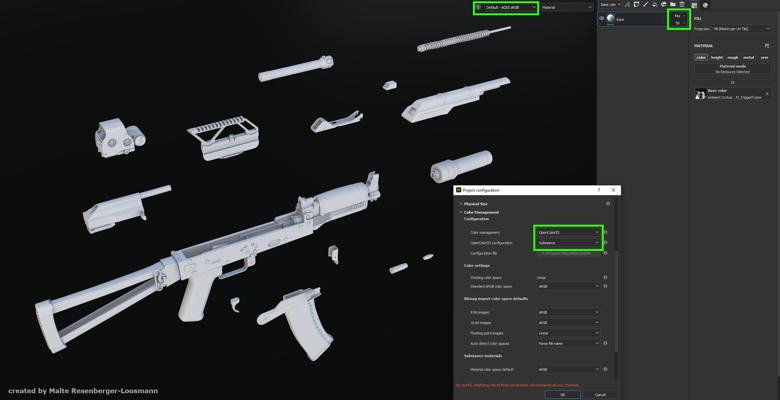Viewport: 780px width, 400px height.
Task: Toggle the metal channel button
Action: pos(749,58)
